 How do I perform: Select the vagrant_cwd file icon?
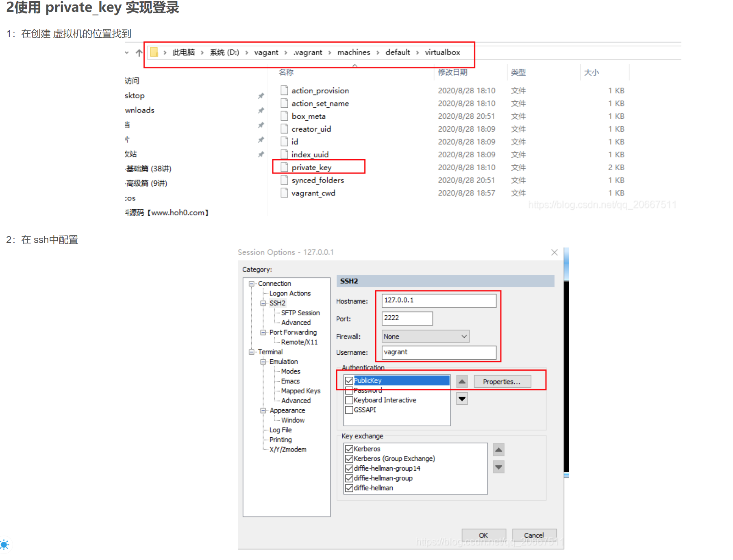tap(285, 193)
